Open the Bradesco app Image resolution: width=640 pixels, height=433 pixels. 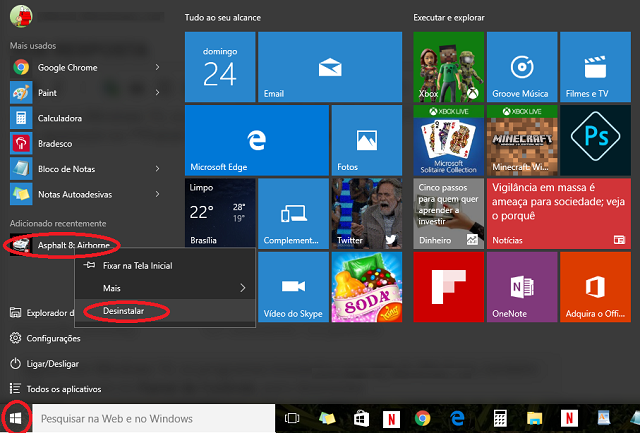point(84,144)
